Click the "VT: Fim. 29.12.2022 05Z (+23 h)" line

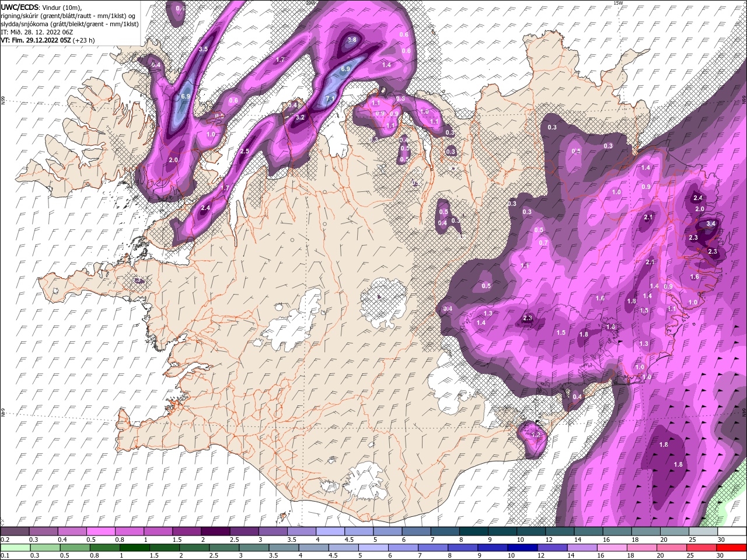click(48, 40)
